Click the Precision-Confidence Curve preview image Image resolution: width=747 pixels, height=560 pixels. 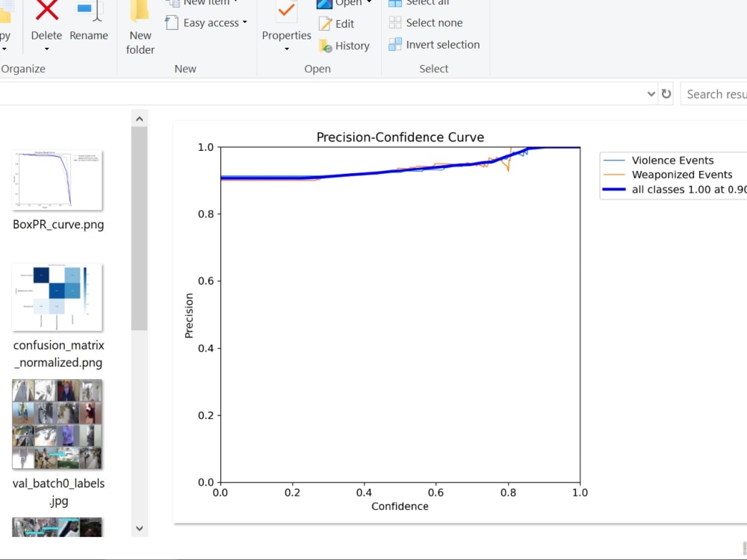460,322
